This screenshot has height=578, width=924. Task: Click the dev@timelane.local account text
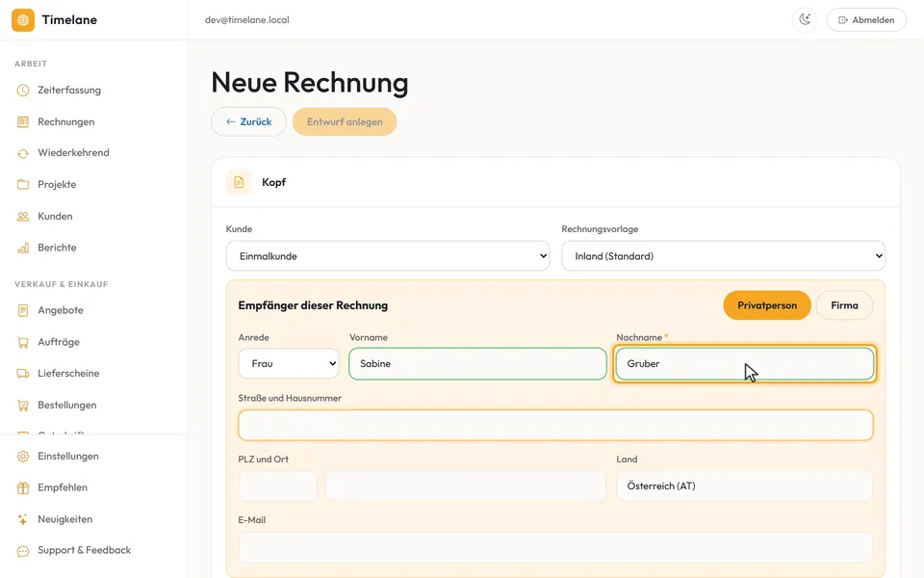click(x=247, y=20)
